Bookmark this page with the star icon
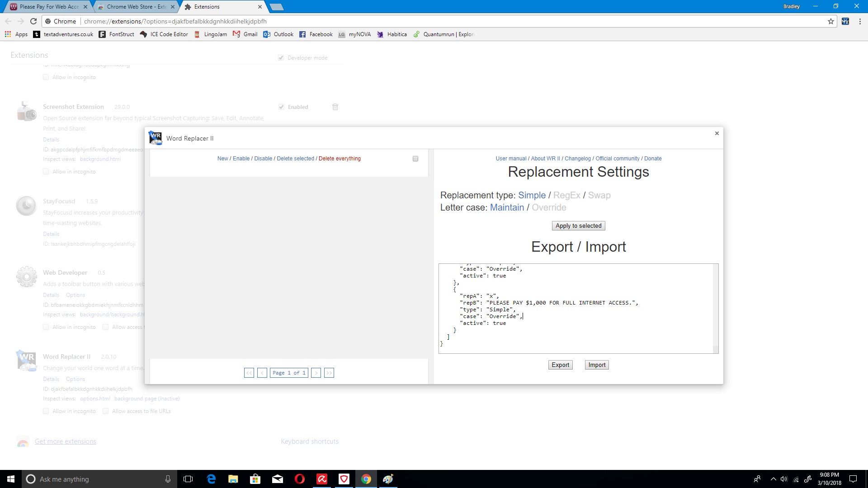 [831, 21]
